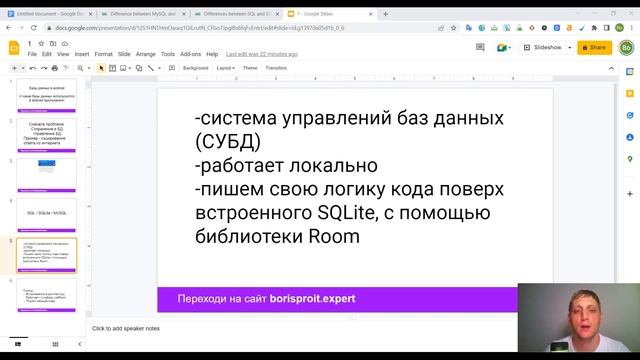
Task: Open zoom level dropdown arrow
Action: pos(89,68)
